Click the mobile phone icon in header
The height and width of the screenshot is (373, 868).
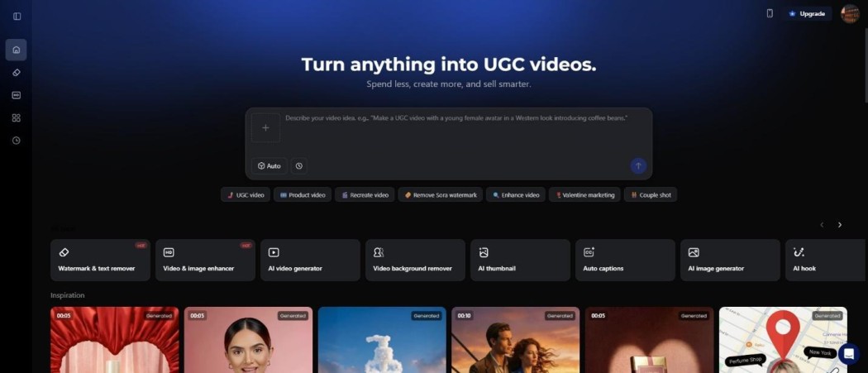[x=770, y=13]
